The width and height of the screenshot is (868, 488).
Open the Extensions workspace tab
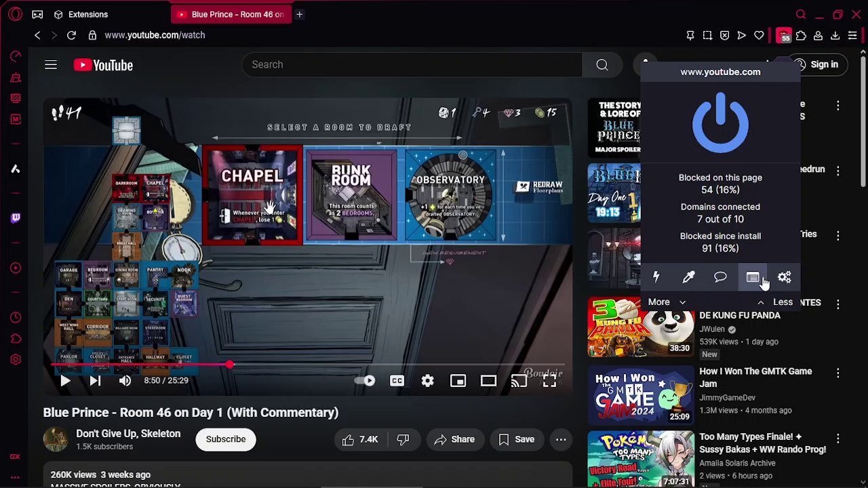point(81,14)
